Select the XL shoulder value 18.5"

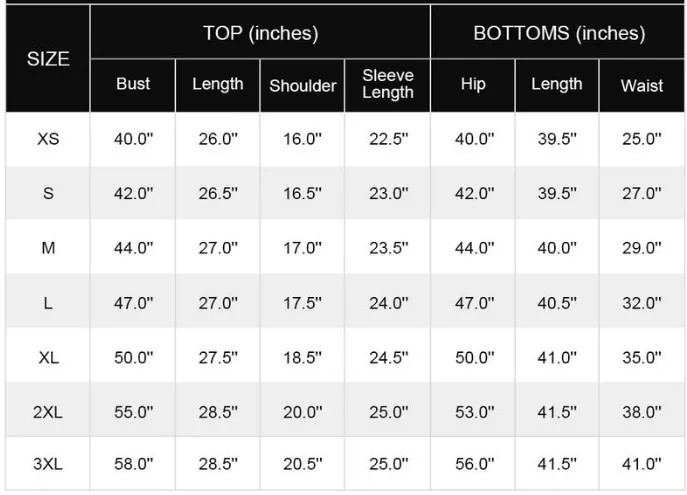302,357
